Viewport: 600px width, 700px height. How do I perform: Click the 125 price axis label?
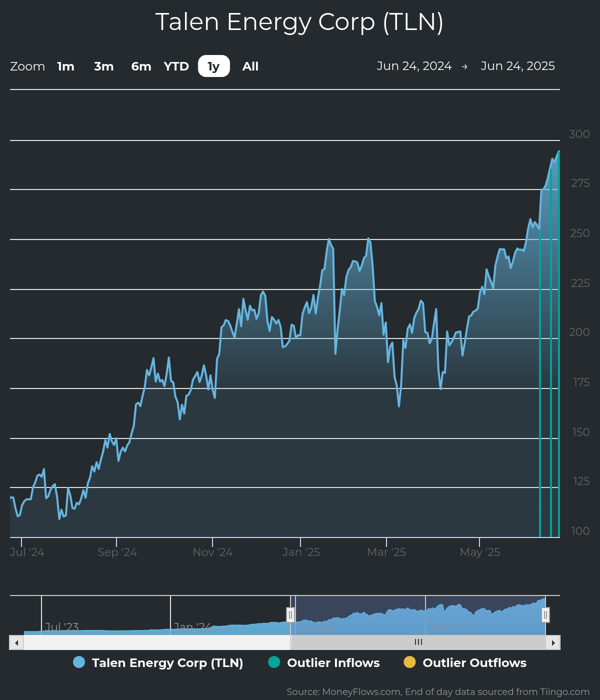[x=581, y=481]
